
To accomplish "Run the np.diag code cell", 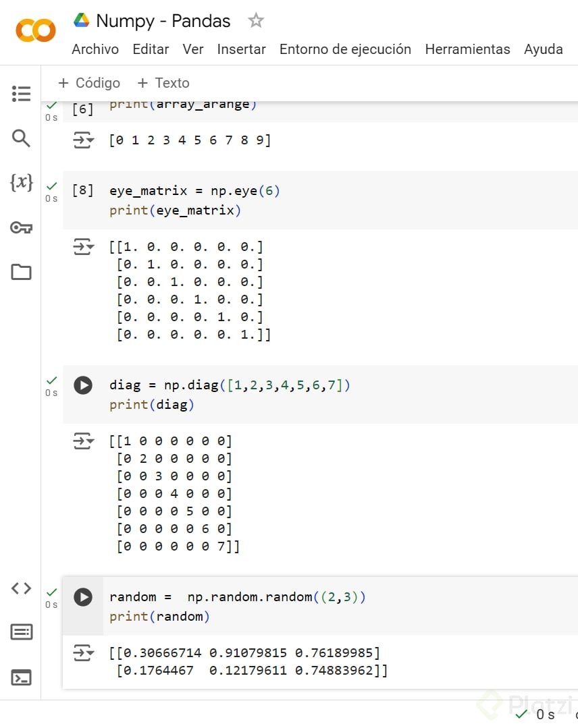I will pos(83,385).
